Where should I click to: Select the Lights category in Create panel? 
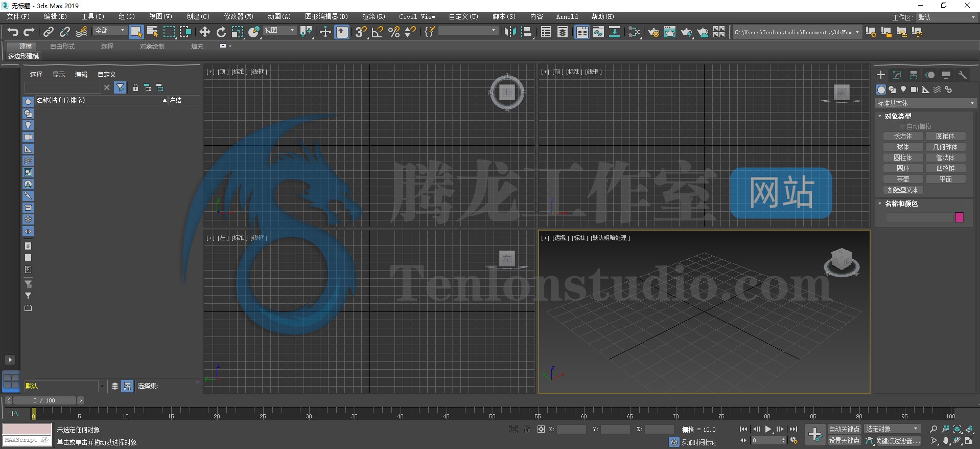click(x=903, y=89)
